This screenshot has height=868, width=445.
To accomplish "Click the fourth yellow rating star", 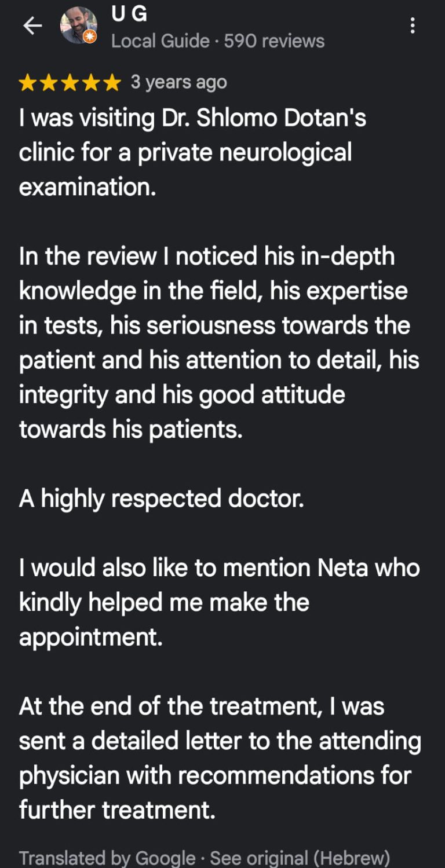I will [92, 83].
